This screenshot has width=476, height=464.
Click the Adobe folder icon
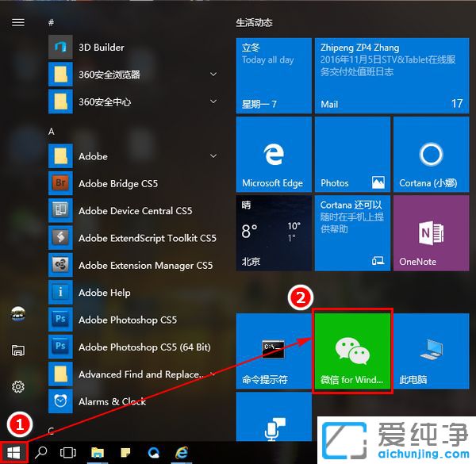[60, 156]
